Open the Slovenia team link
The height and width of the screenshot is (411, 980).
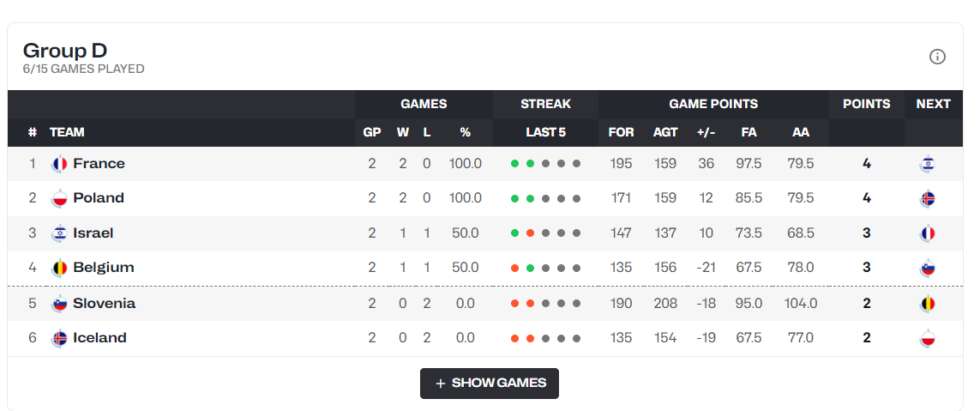click(104, 304)
